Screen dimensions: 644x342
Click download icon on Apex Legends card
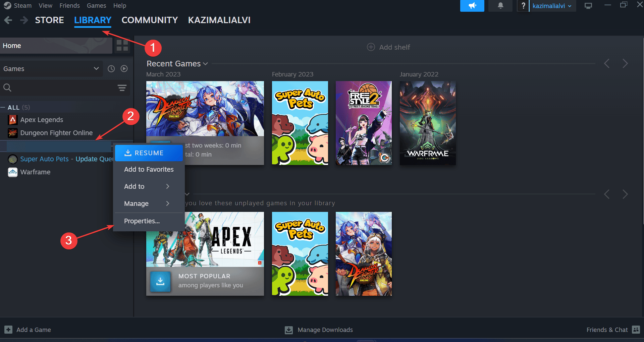click(160, 281)
